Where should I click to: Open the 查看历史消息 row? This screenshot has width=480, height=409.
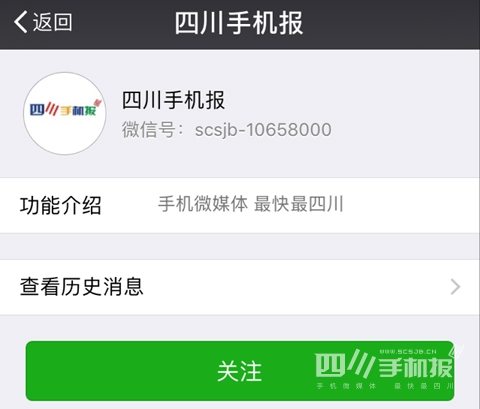[240, 287]
